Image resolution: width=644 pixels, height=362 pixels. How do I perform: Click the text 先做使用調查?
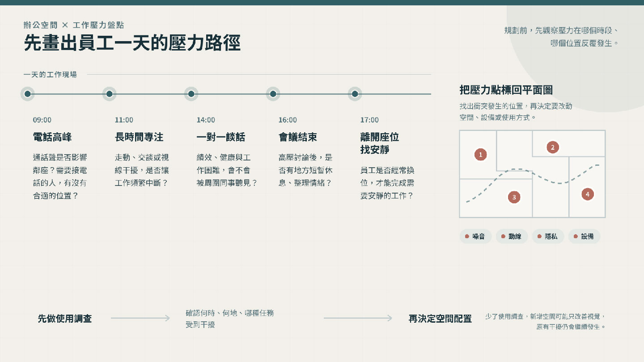pos(65,319)
